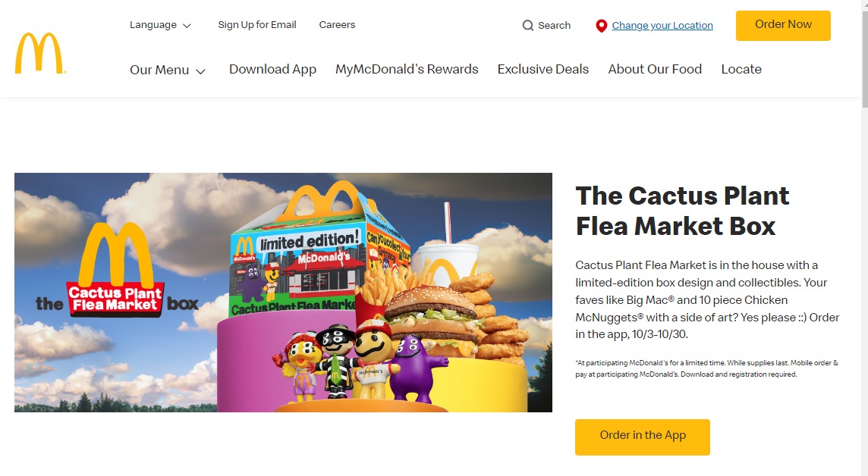Open MyMcDonald's Rewards page

407,69
